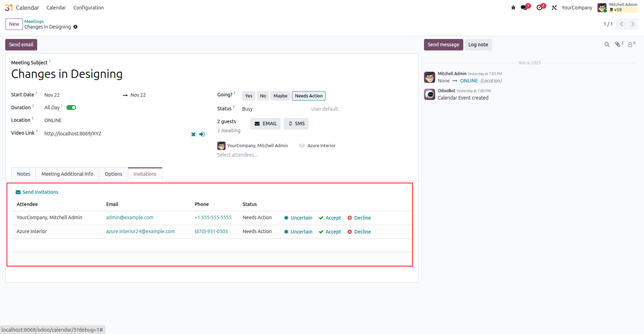Click the 2 guests label
The image size is (644, 334).
pyautogui.click(x=227, y=121)
